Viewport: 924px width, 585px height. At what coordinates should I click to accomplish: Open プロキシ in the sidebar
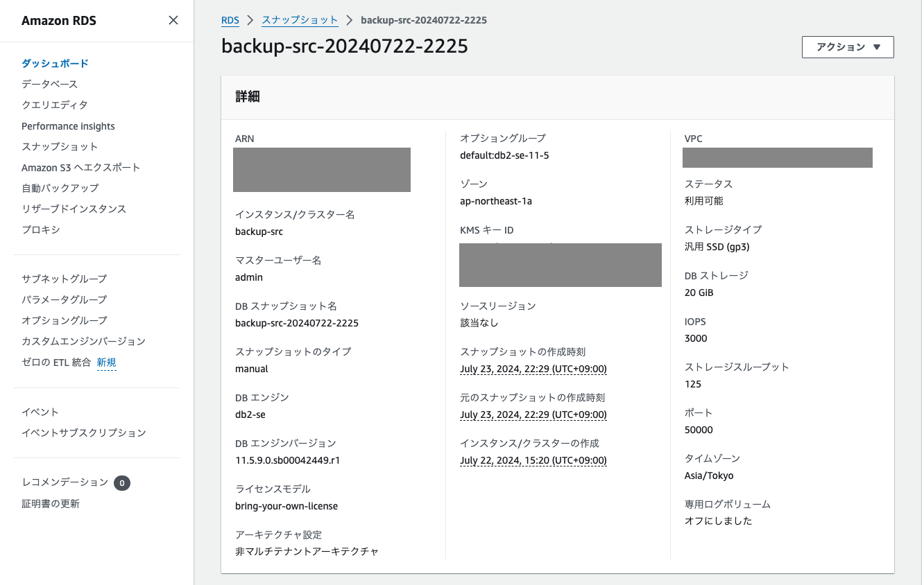coord(41,229)
